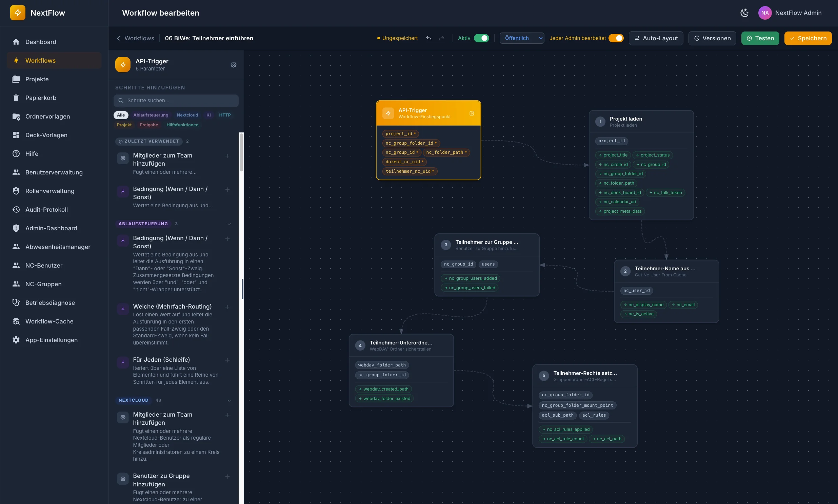Click the teilnehmer_nc_uid parameter chip
Image resolution: width=838 pixels, height=504 pixels.
click(x=410, y=171)
